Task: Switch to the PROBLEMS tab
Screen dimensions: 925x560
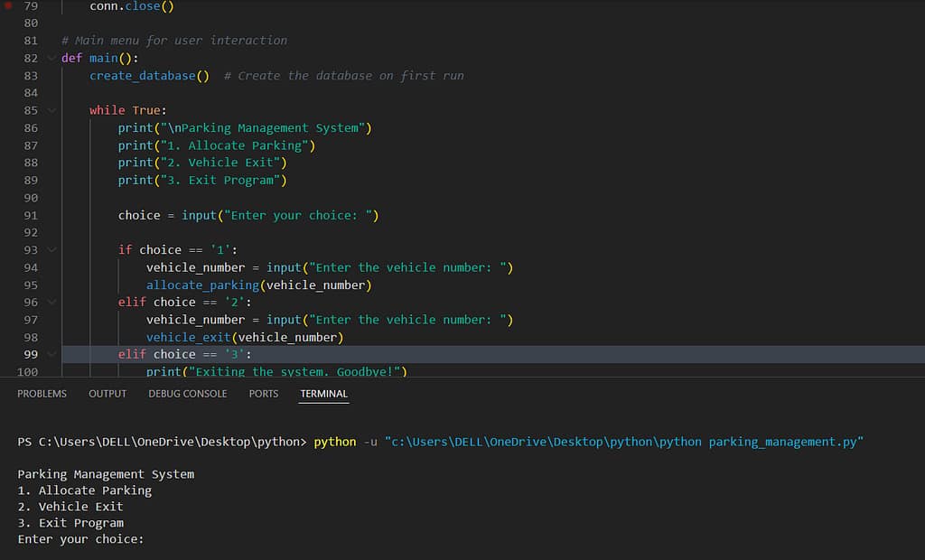Action: coord(42,393)
